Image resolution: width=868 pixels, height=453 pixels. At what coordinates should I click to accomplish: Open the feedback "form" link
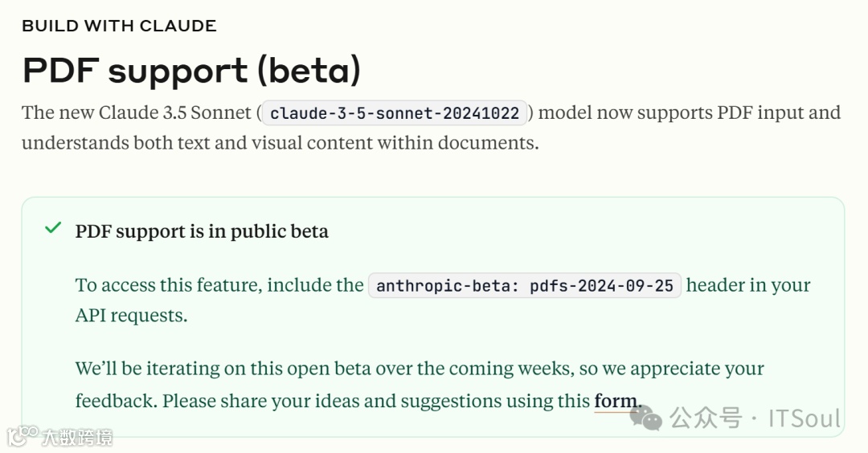(616, 401)
